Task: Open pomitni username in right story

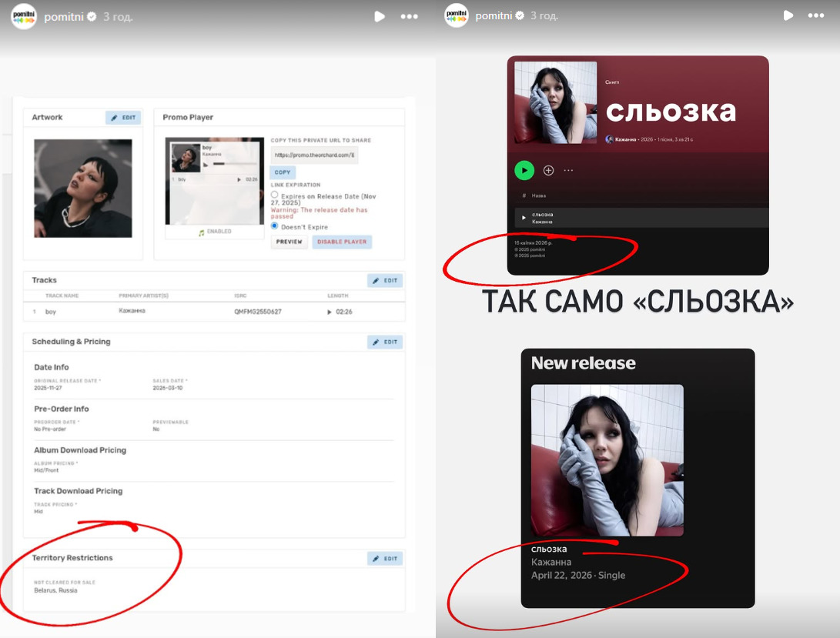Action: [x=494, y=15]
